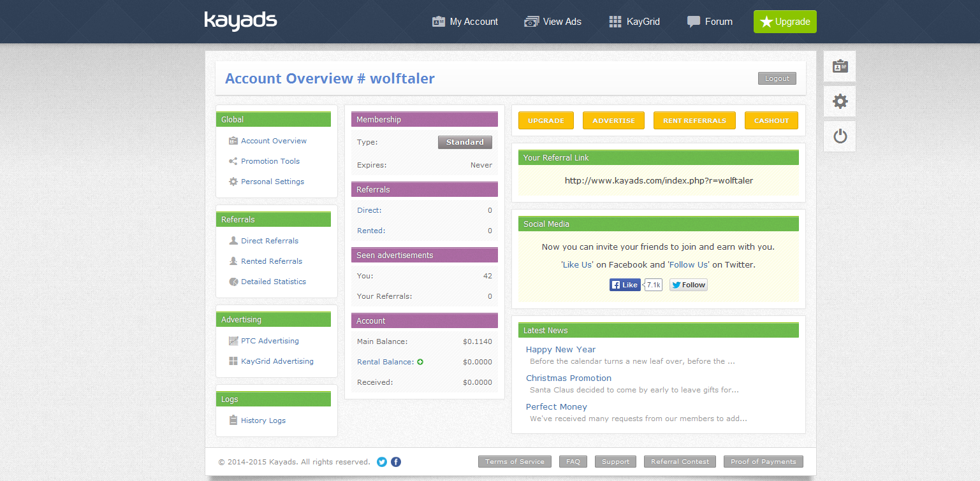Click the Account Overview sidebar icon
Viewport: 980px width, 481px height.
233,141
